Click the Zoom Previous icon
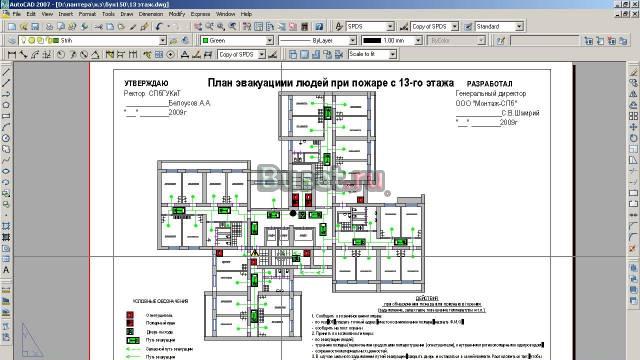The image size is (640, 360). [233, 27]
